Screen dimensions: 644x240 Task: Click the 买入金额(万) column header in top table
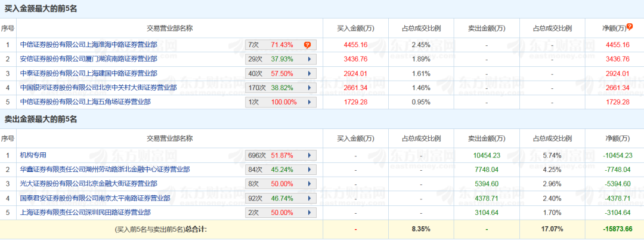coord(355,28)
